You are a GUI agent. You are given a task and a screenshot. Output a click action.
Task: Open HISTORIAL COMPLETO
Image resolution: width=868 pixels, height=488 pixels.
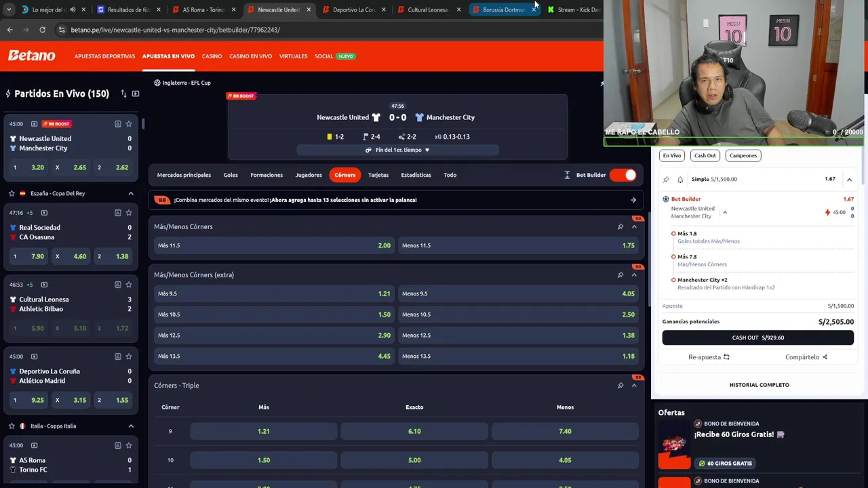pos(759,385)
